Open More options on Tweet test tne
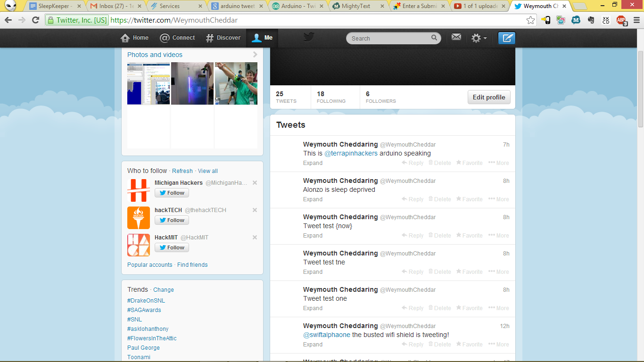This screenshot has height=362, width=644. 499,272
